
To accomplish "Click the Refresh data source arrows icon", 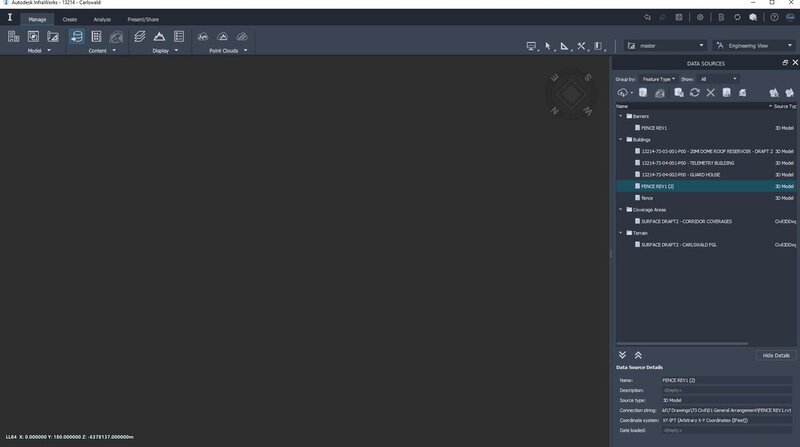I will click(694, 93).
